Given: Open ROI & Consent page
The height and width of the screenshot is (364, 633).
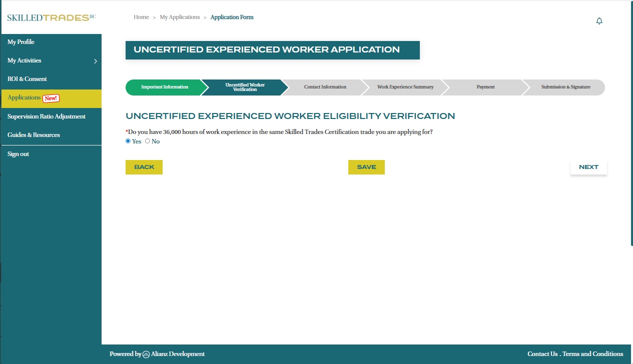Looking at the screenshot, I should 27,79.
